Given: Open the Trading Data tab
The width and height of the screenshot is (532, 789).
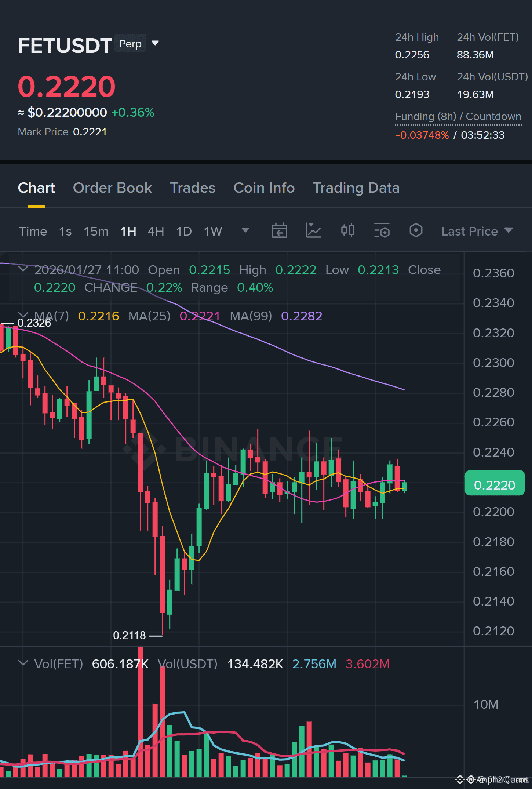Looking at the screenshot, I should tap(356, 188).
